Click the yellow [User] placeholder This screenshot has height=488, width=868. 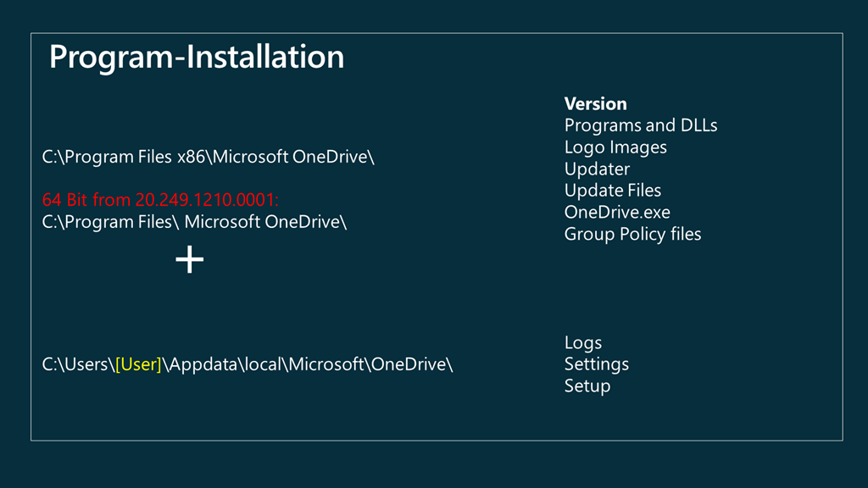(138, 364)
